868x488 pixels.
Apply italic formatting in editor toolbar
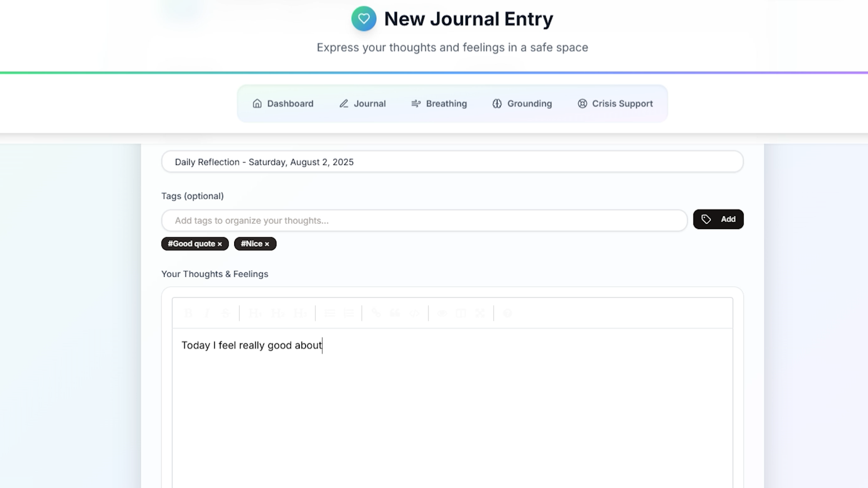[x=207, y=313]
